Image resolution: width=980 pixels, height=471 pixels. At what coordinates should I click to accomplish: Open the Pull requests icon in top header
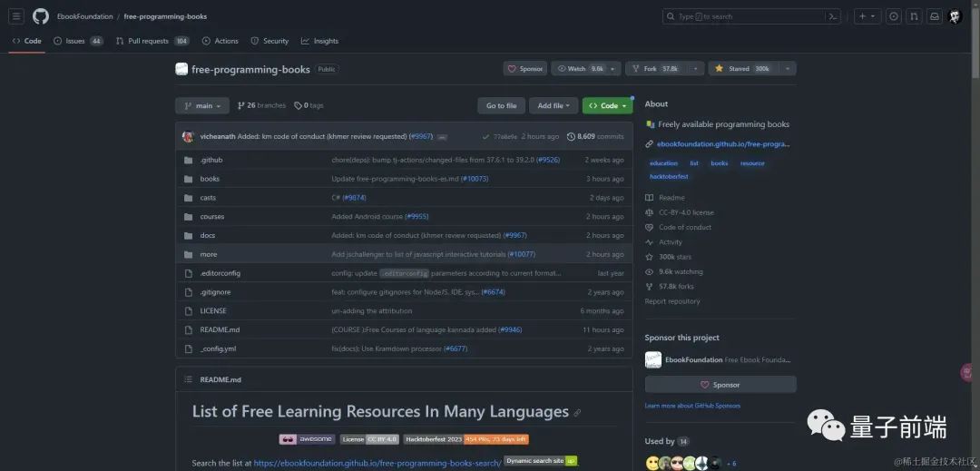pos(914,16)
